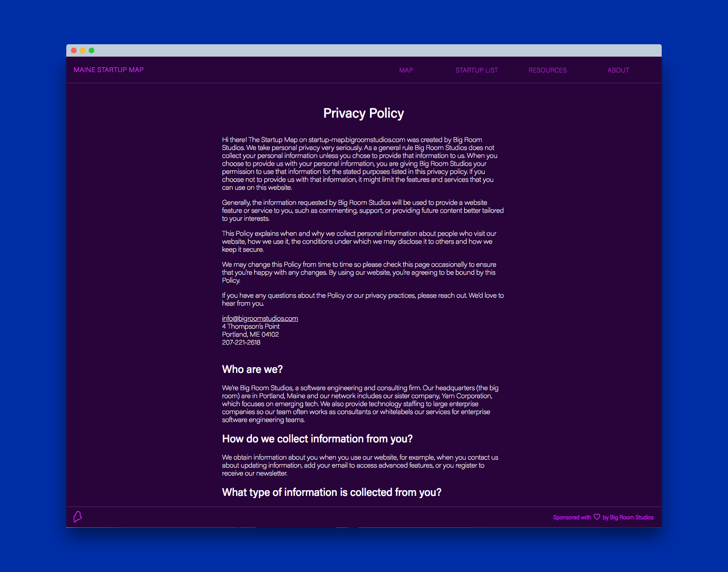Screen dimensions: 728x572
Task: Click 'What type of information is collected' heading
Action: 332,492
